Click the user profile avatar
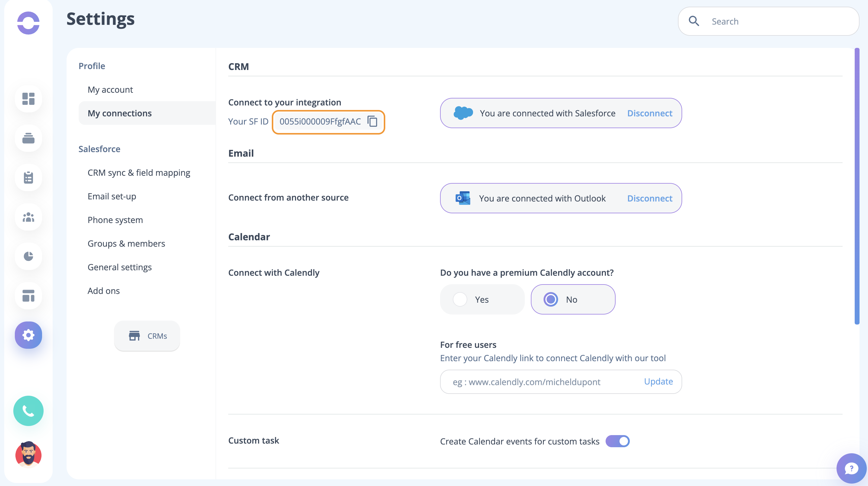868x486 pixels. pyautogui.click(x=28, y=454)
